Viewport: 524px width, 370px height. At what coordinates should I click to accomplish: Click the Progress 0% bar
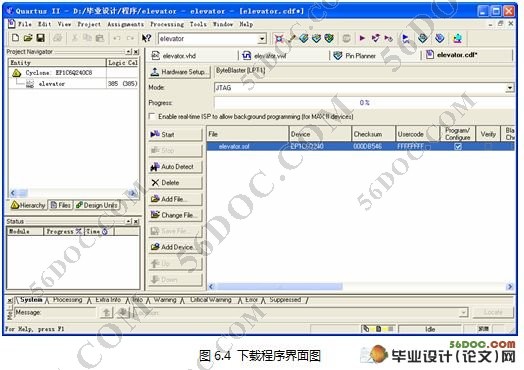[364, 103]
